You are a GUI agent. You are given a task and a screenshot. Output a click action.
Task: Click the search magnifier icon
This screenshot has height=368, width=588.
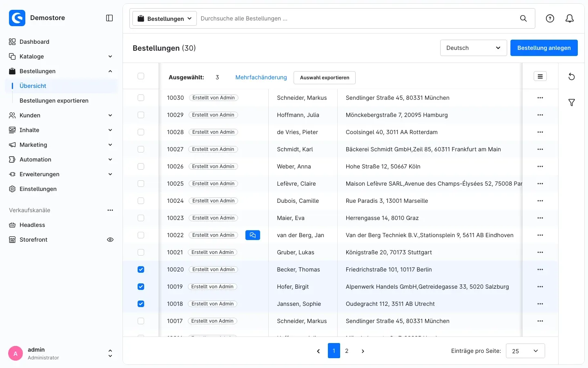coord(523,18)
